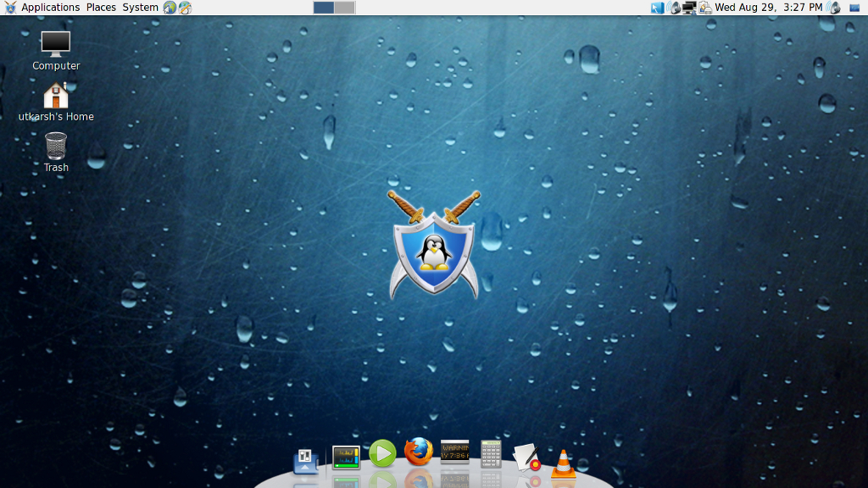Open the globe-with-pencil launcher in top panel
This screenshot has height=488, width=868.
tap(185, 7)
